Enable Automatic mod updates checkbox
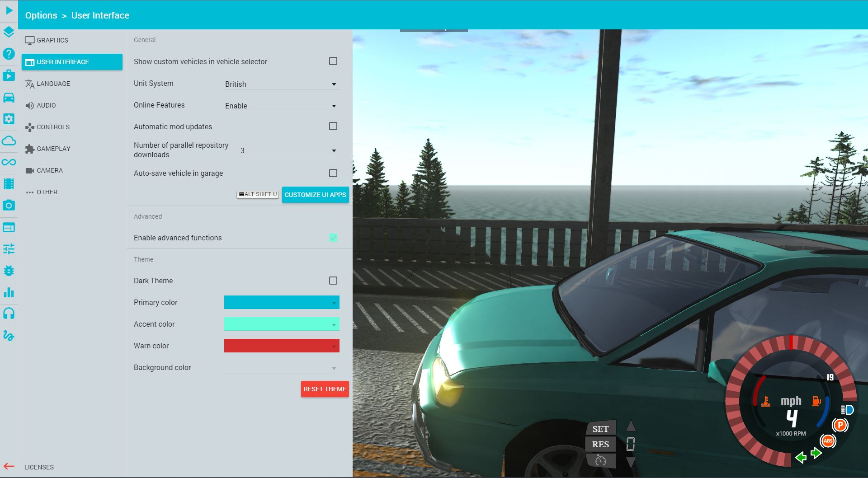 coord(333,126)
